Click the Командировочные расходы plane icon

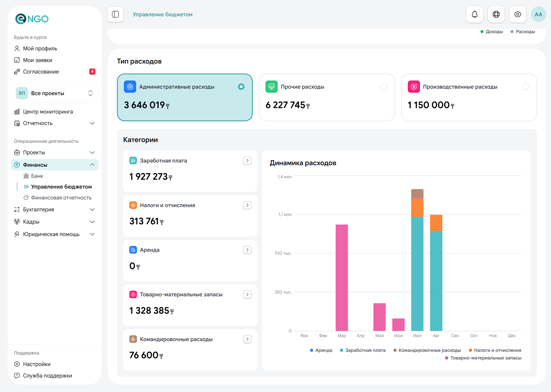pyautogui.click(x=133, y=339)
